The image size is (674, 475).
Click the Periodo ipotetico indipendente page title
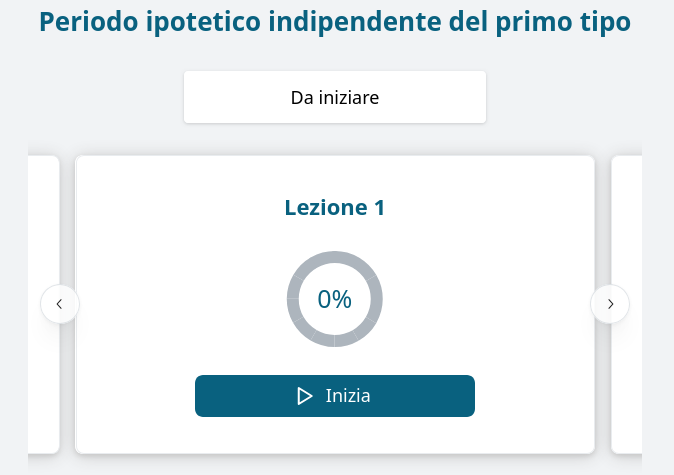pyautogui.click(x=335, y=21)
